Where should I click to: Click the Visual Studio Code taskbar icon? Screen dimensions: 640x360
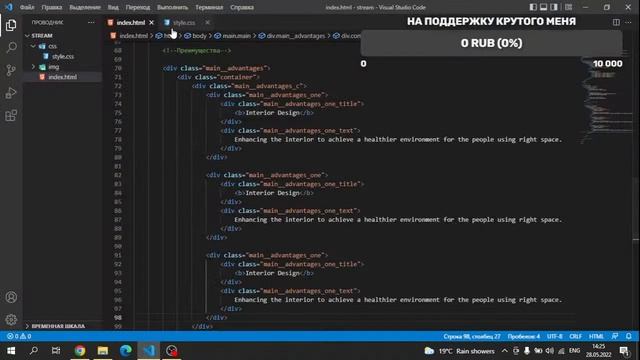click(x=149, y=351)
